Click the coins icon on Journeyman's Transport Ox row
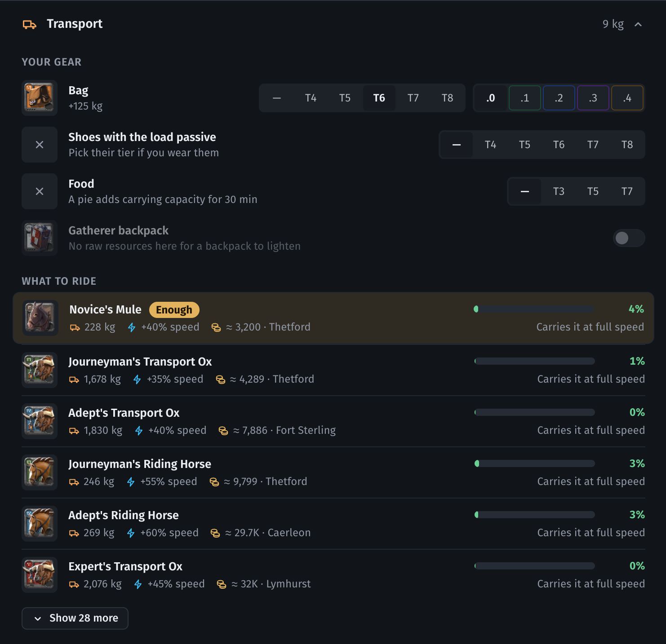This screenshot has width=666, height=644. (x=221, y=379)
